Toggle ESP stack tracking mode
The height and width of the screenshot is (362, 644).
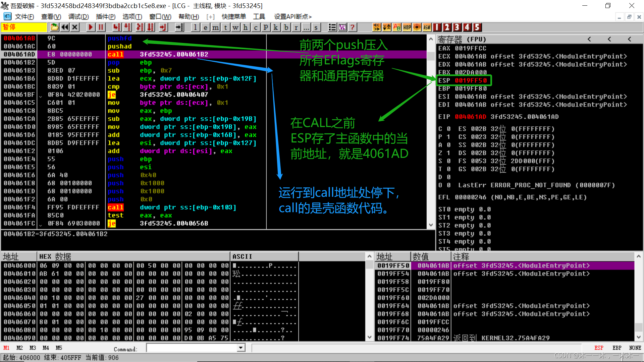(599, 348)
